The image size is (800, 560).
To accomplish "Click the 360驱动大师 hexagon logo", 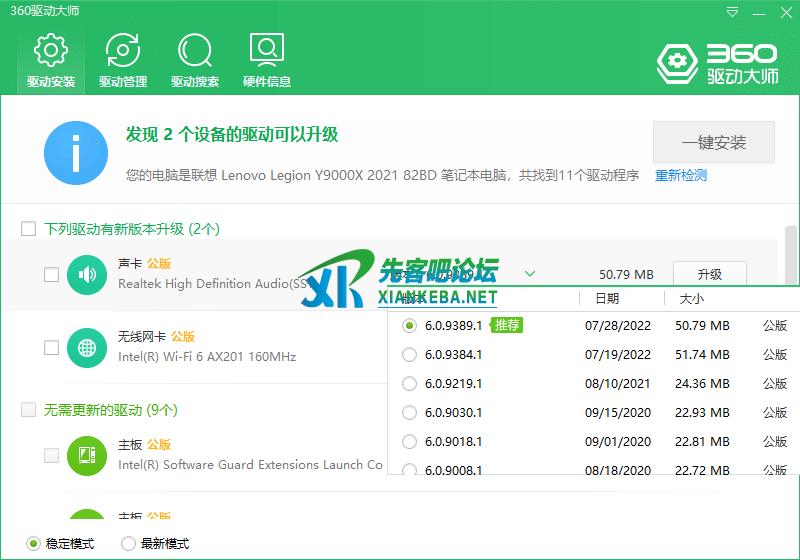I will pos(677,63).
